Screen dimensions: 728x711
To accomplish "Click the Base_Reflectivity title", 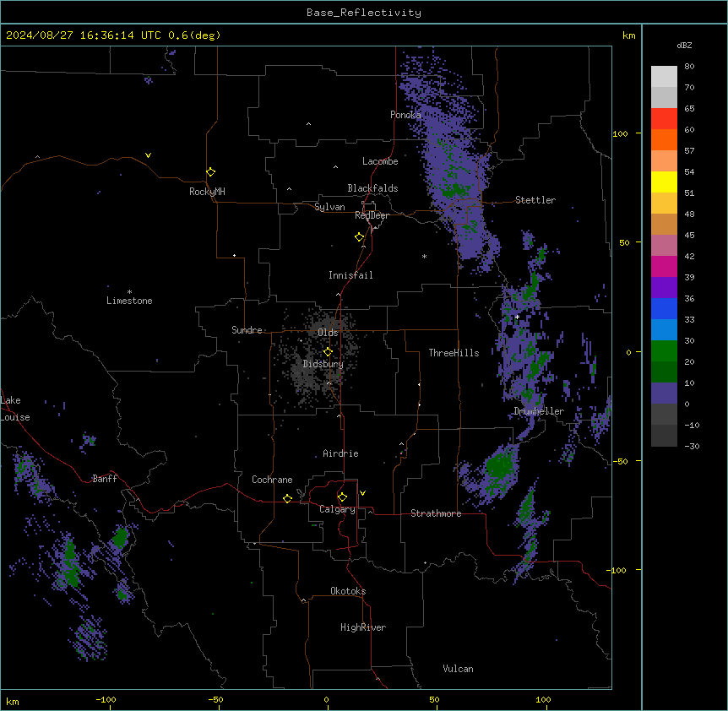I will click(364, 13).
